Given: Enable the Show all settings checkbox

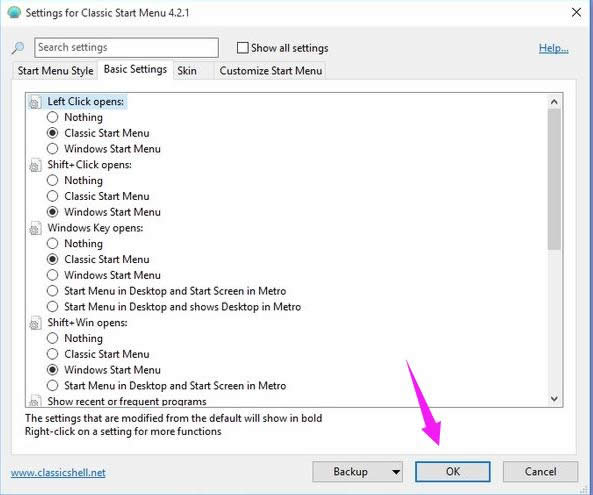Looking at the screenshot, I should coord(242,48).
